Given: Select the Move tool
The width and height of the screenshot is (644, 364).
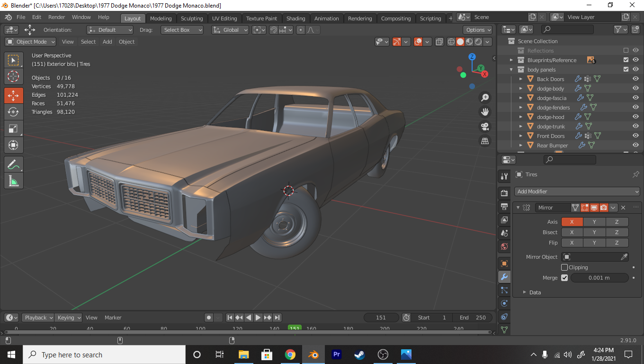Looking at the screenshot, I should click(14, 95).
